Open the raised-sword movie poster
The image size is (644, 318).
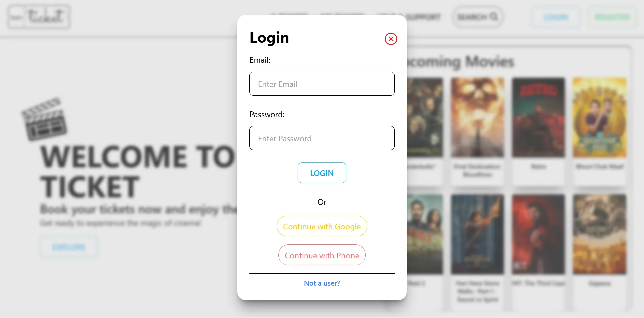click(477, 234)
